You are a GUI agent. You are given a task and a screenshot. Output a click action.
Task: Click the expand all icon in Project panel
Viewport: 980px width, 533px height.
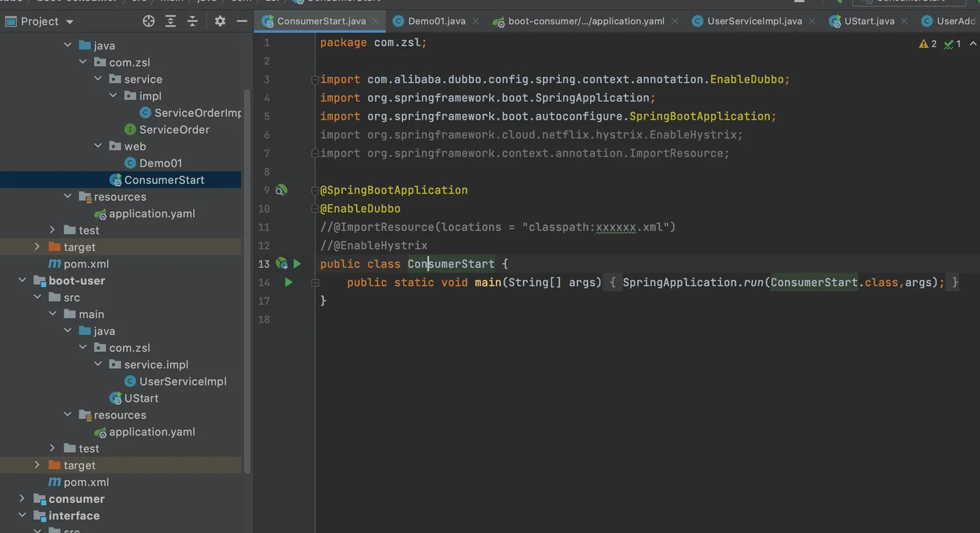point(170,21)
